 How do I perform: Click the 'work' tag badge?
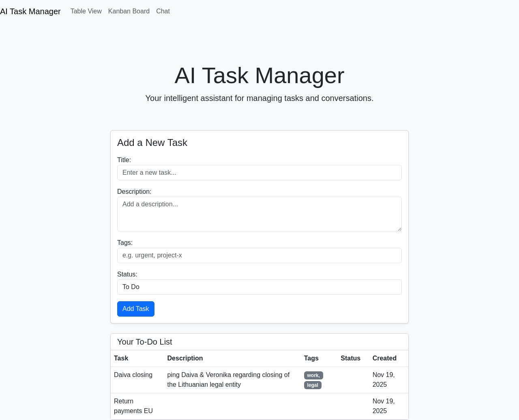(x=313, y=375)
